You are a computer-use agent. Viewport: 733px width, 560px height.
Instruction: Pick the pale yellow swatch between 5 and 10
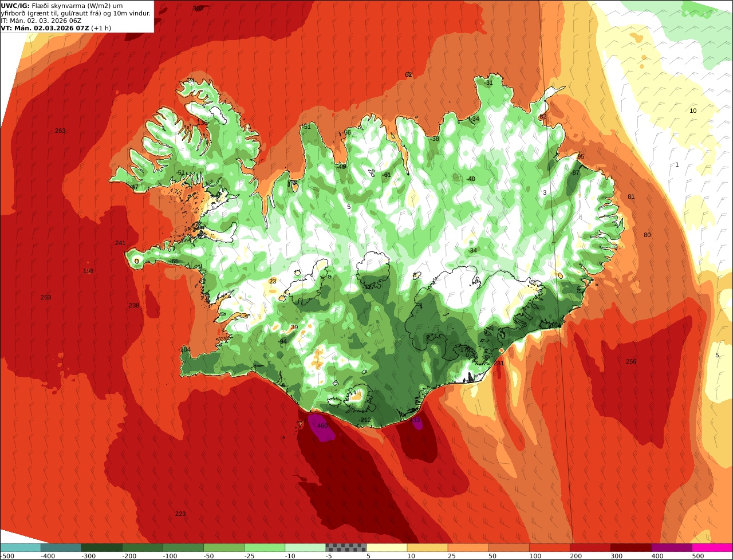tap(387, 547)
